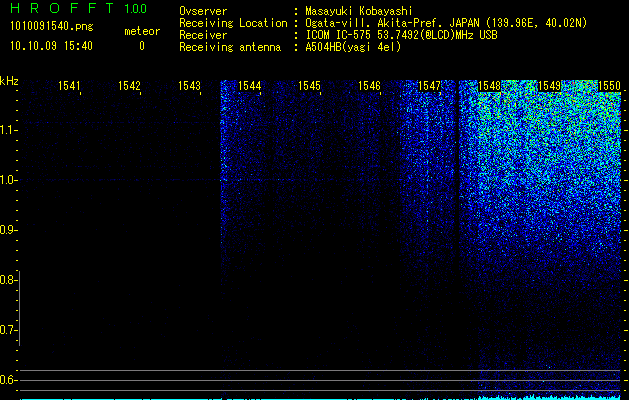
Task: Click the 0.8 frequency axis label
Action: (7, 280)
